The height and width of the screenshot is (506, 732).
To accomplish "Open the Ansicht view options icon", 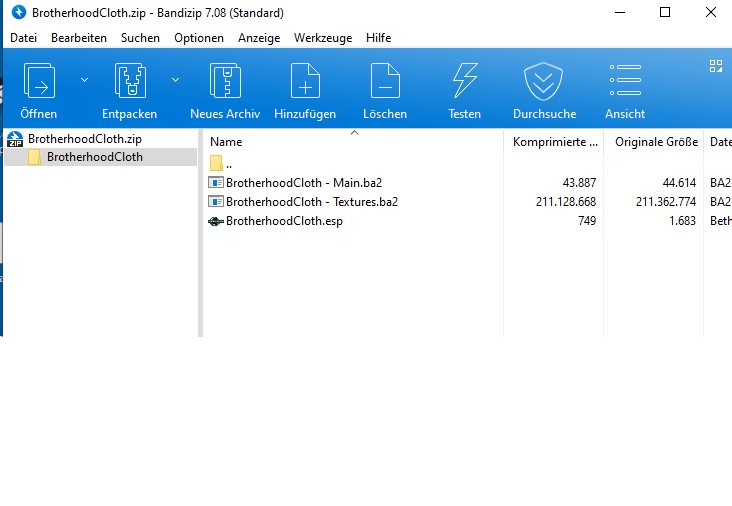I will click(625, 81).
